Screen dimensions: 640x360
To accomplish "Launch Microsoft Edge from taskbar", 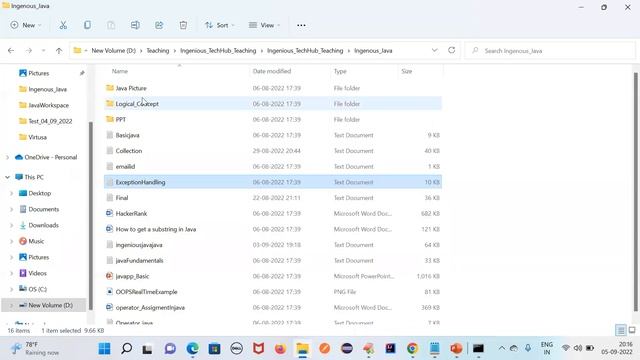I will pyautogui.click(x=192, y=349).
